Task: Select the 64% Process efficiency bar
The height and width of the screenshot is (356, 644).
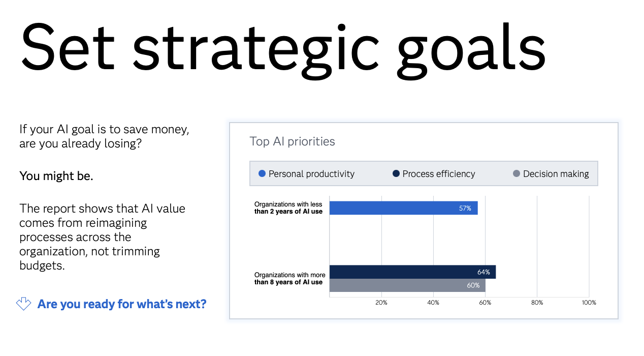Action: click(x=412, y=272)
